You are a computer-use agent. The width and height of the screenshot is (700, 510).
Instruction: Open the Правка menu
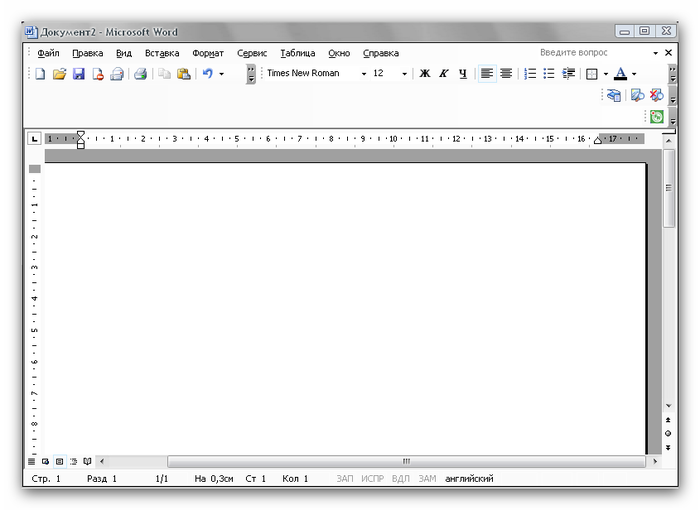(x=88, y=53)
